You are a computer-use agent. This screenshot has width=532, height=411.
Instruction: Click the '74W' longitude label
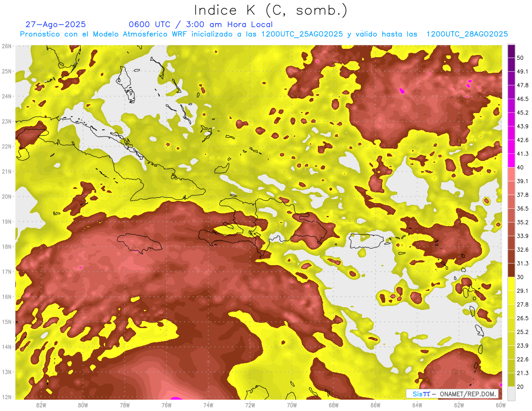[x=208, y=405]
